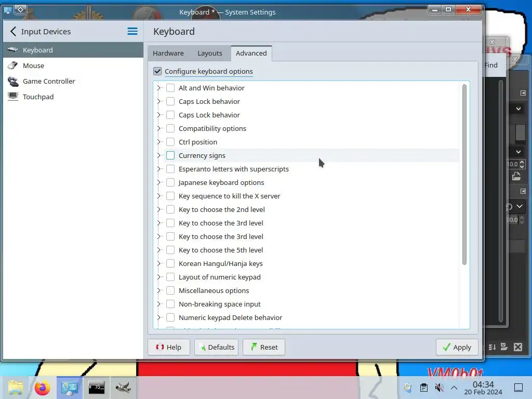Screen dimensions: 532x399
Task: Expand Ctrl position
Action: coord(158,142)
